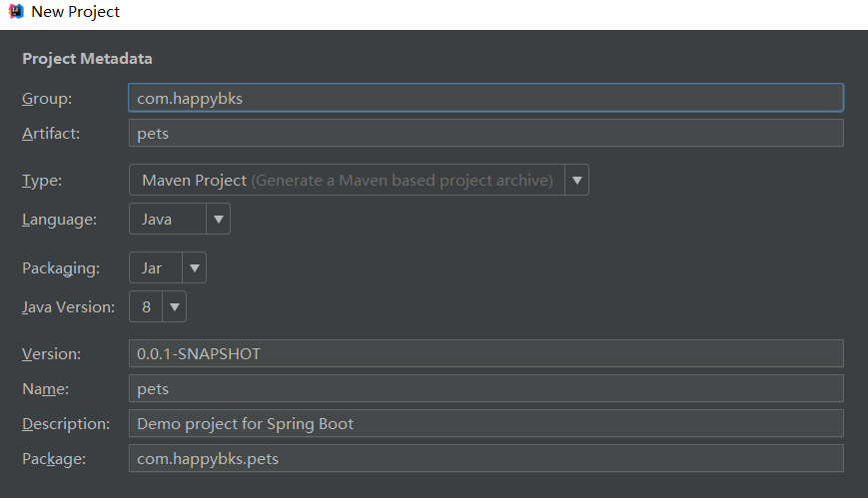
Task: Select the Jar packaging combo box
Action: (155, 267)
